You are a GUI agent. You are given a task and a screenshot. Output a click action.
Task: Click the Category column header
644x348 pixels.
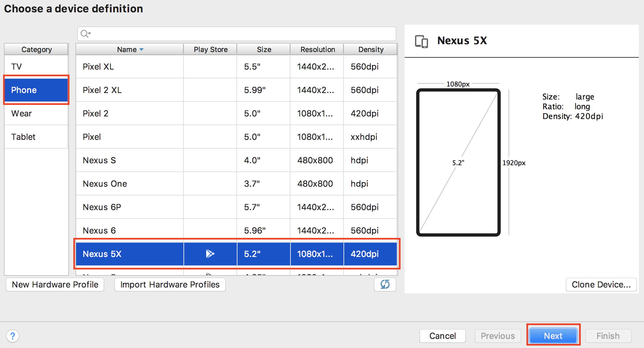click(36, 49)
